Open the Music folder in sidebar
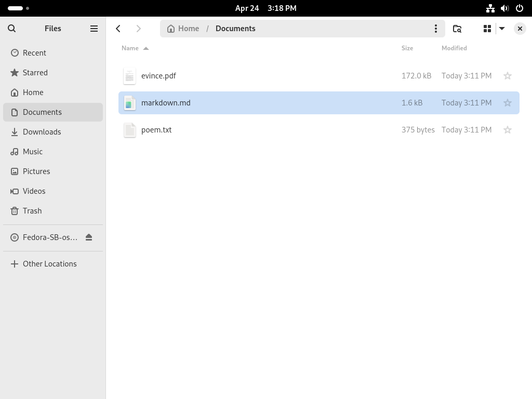This screenshot has height=399, width=532. click(53, 152)
